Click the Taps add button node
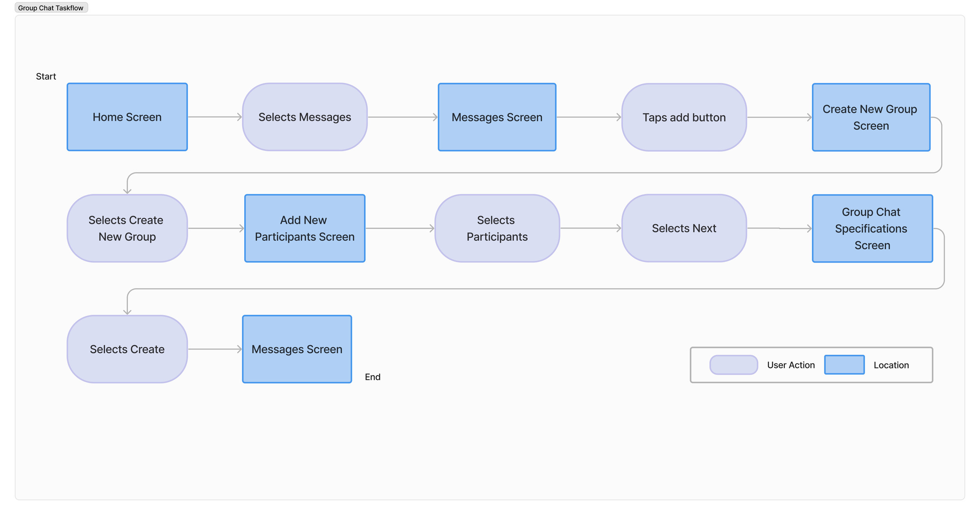 [x=684, y=117]
